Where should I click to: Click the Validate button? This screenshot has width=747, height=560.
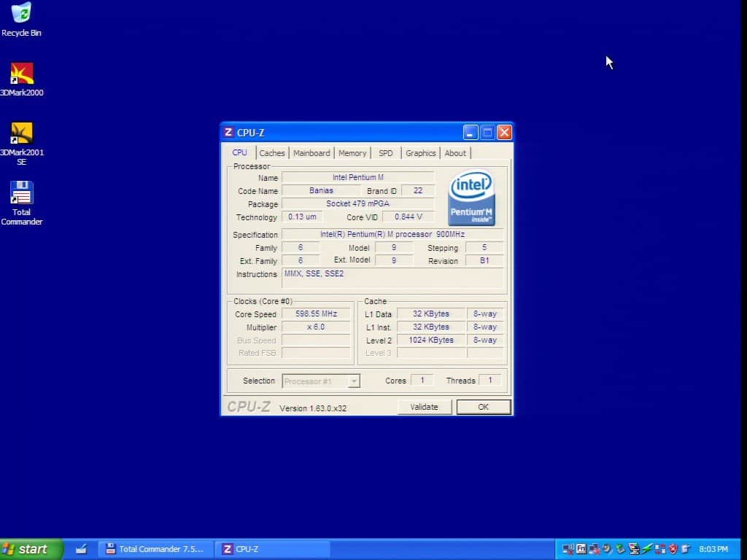(424, 407)
